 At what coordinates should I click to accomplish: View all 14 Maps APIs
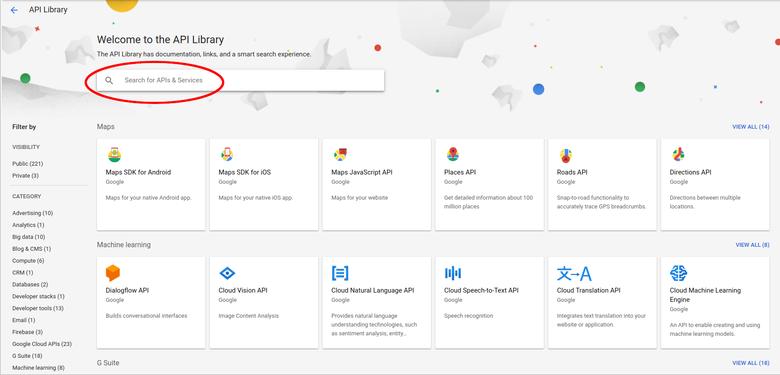click(751, 127)
